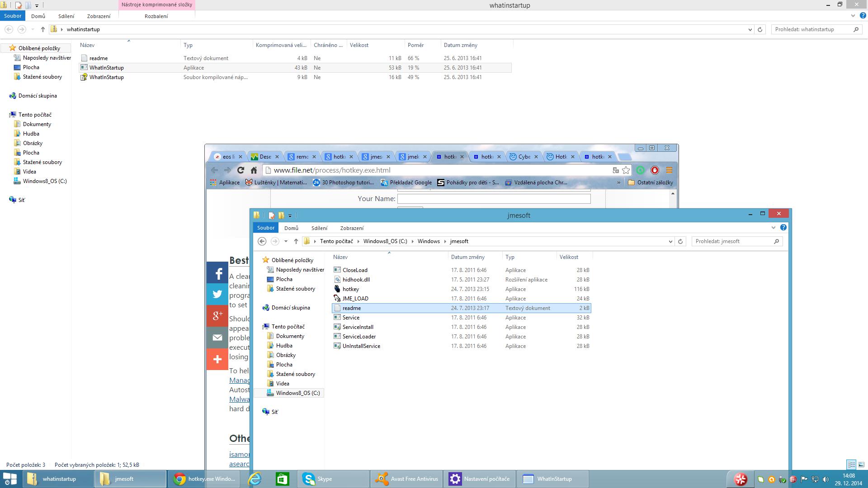Go up one level in jmesoft window
Viewport: 868px width, 488px height.
pos(296,241)
